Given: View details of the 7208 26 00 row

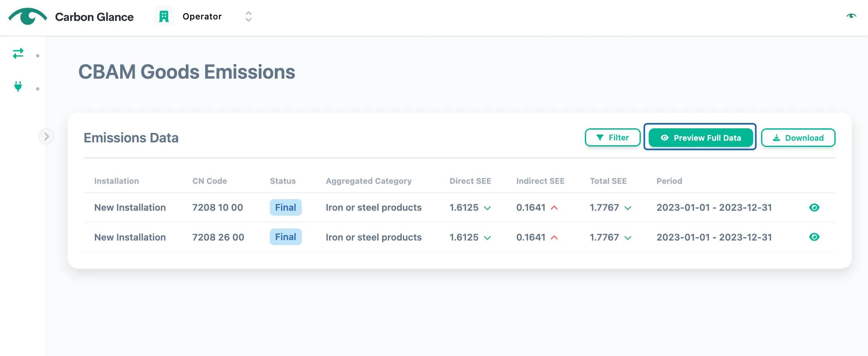Looking at the screenshot, I should 814,237.
